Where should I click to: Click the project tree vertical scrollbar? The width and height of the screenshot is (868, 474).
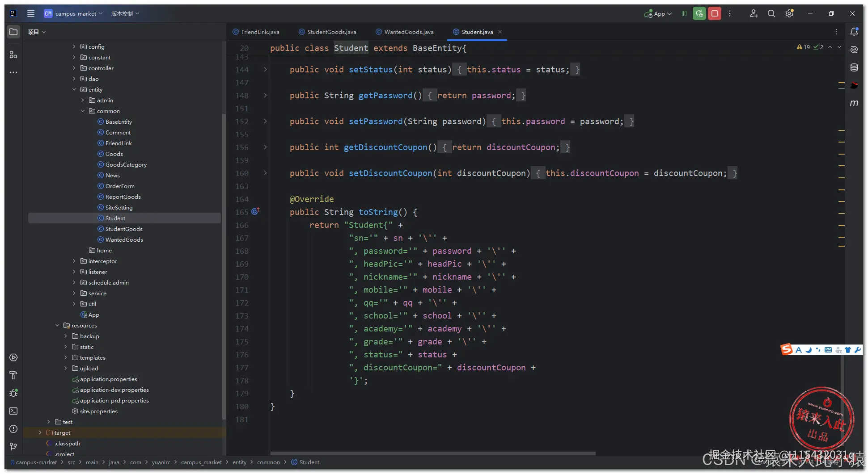click(224, 267)
